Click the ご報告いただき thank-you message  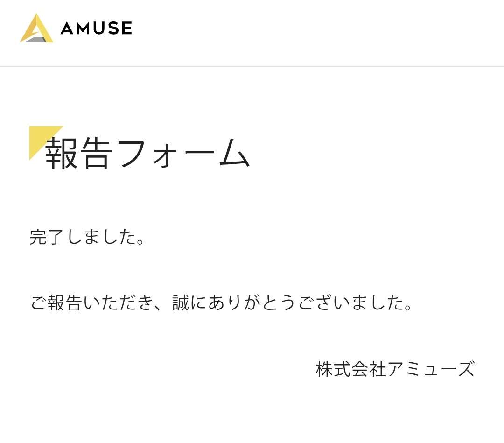pyautogui.click(x=221, y=302)
